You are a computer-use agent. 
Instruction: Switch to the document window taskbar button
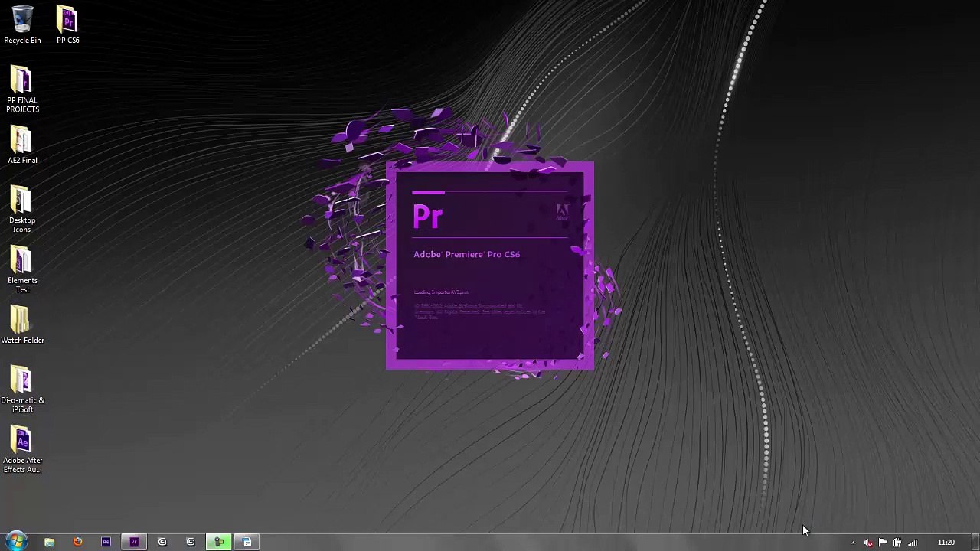pyautogui.click(x=247, y=542)
